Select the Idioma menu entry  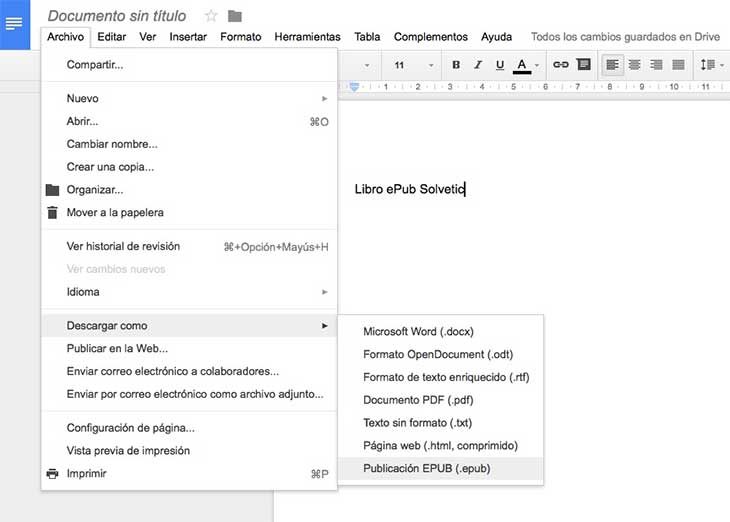click(x=189, y=292)
